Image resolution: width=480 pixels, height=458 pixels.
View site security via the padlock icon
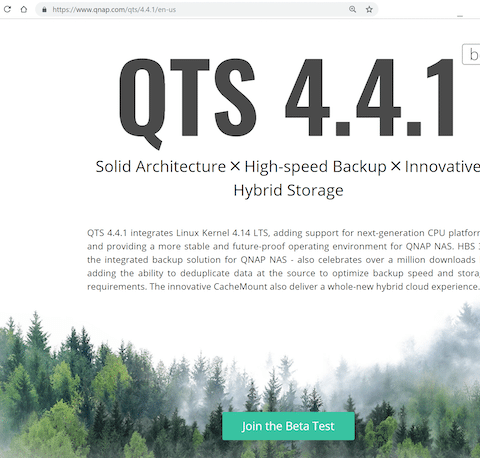pyautogui.click(x=44, y=10)
